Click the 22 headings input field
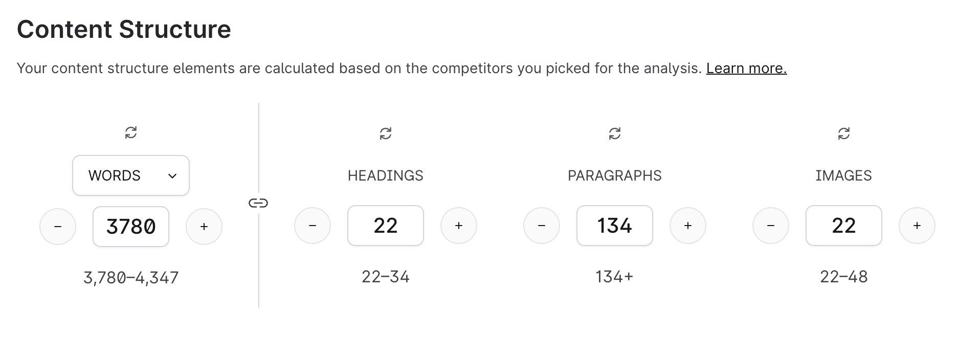The width and height of the screenshot is (980, 357). click(385, 226)
